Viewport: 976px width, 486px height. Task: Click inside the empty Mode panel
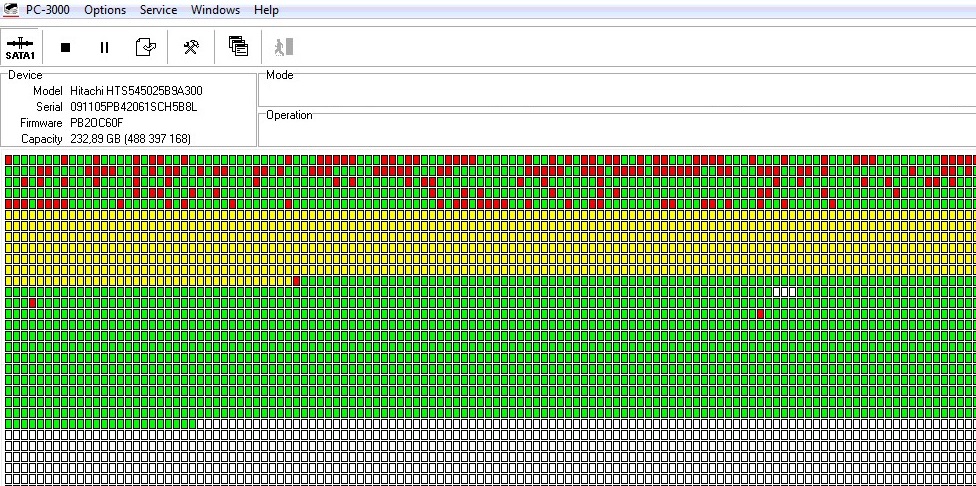615,92
